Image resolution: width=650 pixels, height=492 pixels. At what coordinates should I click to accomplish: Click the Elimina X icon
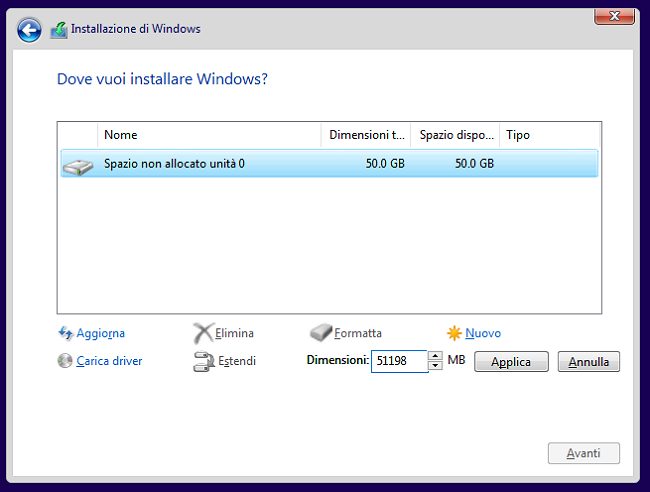(x=203, y=333)
